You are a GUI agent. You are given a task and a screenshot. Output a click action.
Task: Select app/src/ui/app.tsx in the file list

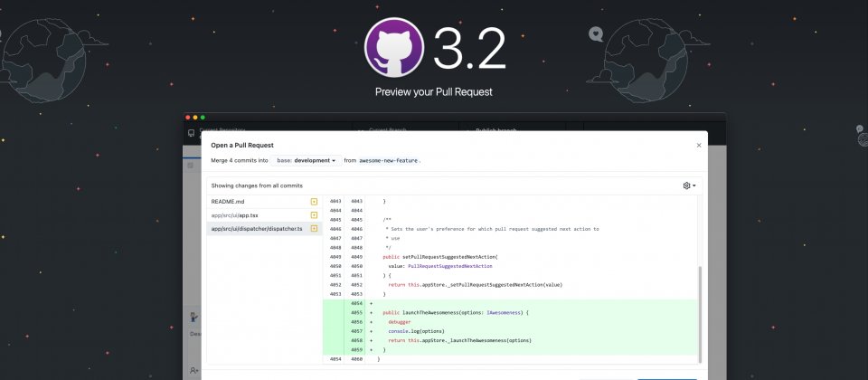[x=265, y=215]
